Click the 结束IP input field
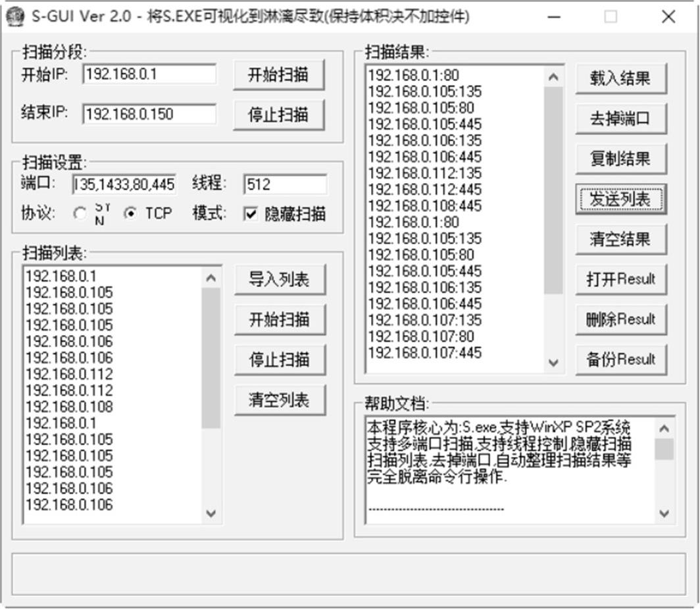The height and width of the screenshot is (609, 700). coord(149,114)
